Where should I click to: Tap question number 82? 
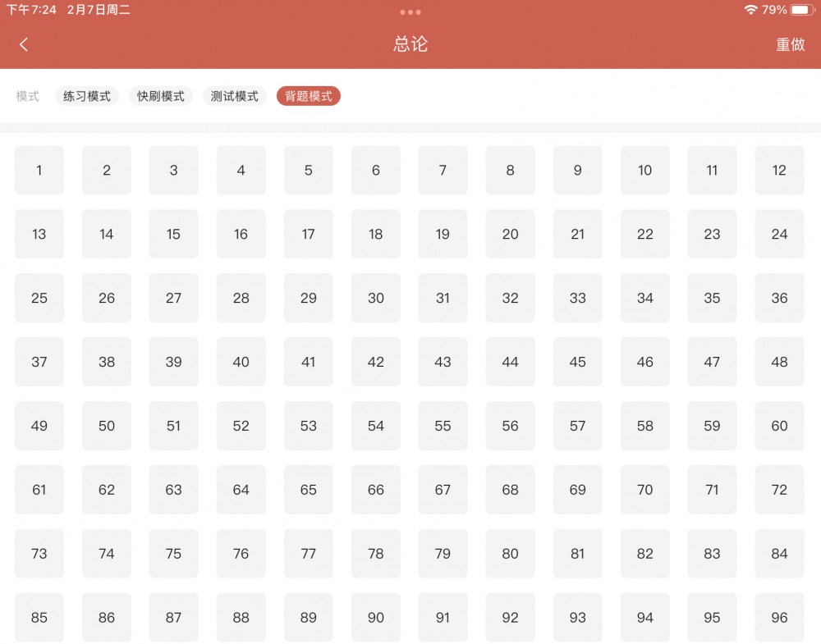pos(645,553)
